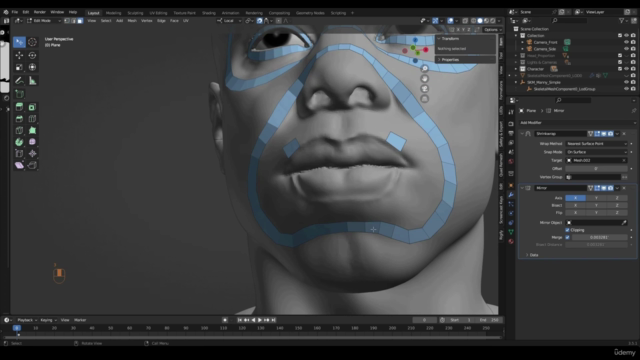Collapse the Mirror modifier panel
Viewport: 640px width, 360px height.
522,188
